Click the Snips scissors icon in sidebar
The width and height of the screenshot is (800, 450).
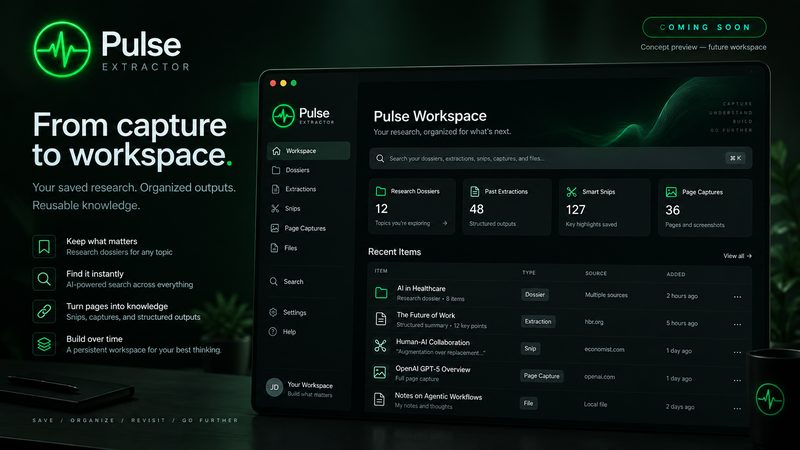click(x=275, y=208)
